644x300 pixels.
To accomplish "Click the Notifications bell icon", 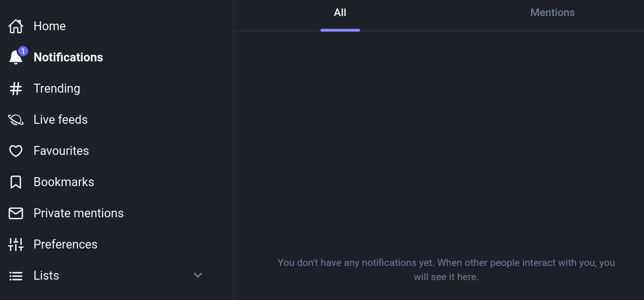I will point(16,58).
